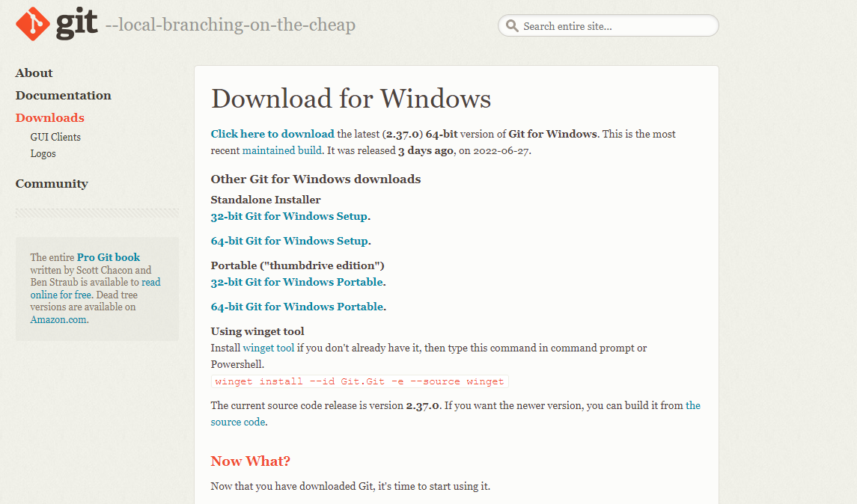Image resolution: width=857 pixels, height=504 pixels.
Task: Click the release date 2022-06-27 text
Action: point(501,151)
